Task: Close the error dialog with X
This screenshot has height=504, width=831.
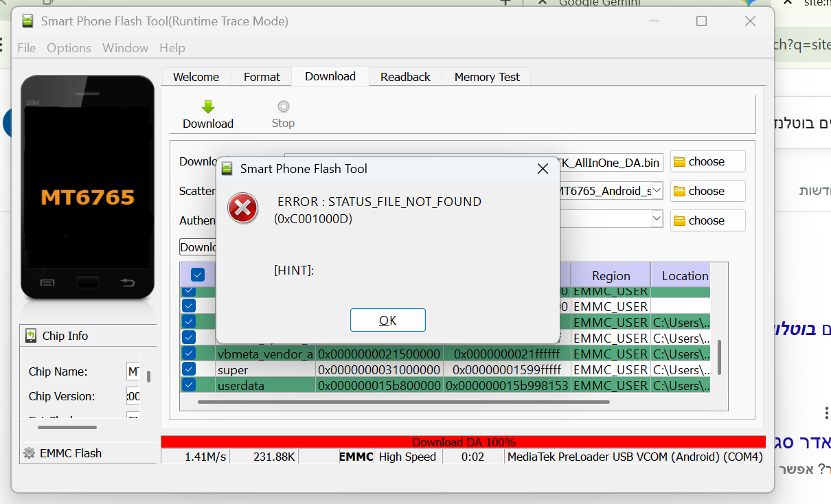Action: [543, 169]
